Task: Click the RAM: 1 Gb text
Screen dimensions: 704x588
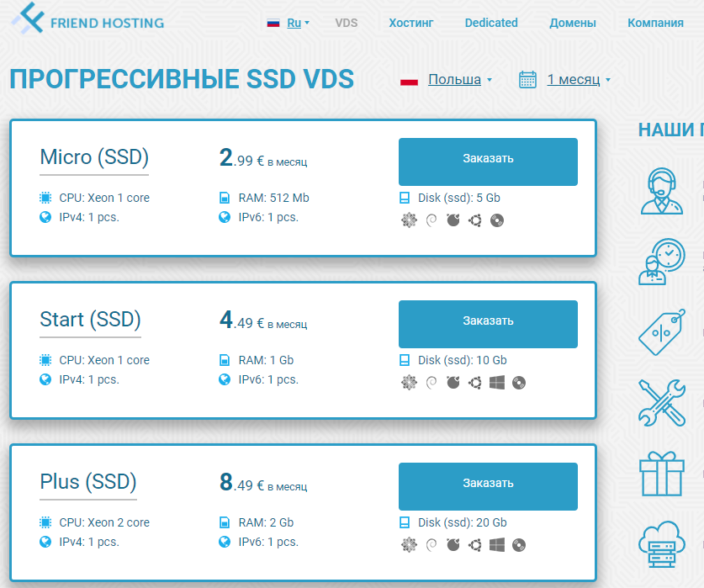Action: (266, 360)
